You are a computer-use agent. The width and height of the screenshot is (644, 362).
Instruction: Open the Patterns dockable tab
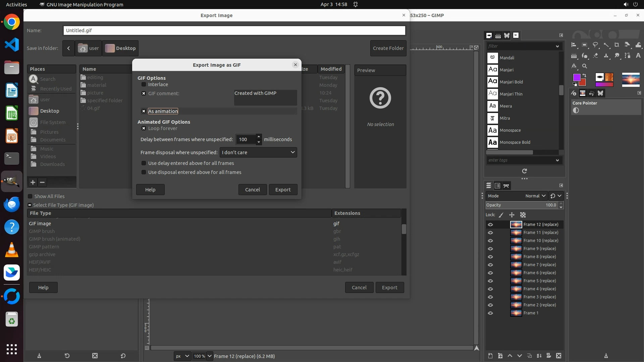point(498,36)
